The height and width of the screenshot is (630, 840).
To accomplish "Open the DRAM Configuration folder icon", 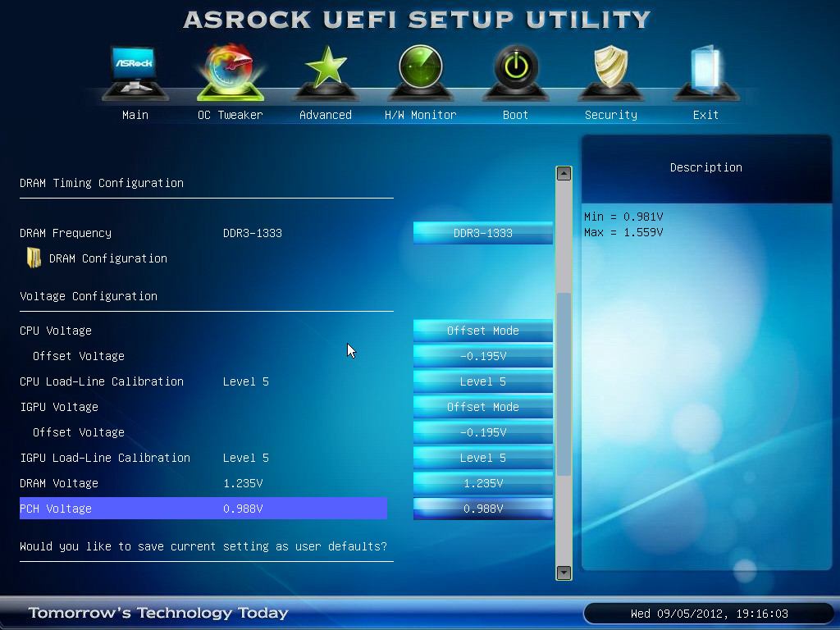I will pyautogui.click(x=34, y=258).
